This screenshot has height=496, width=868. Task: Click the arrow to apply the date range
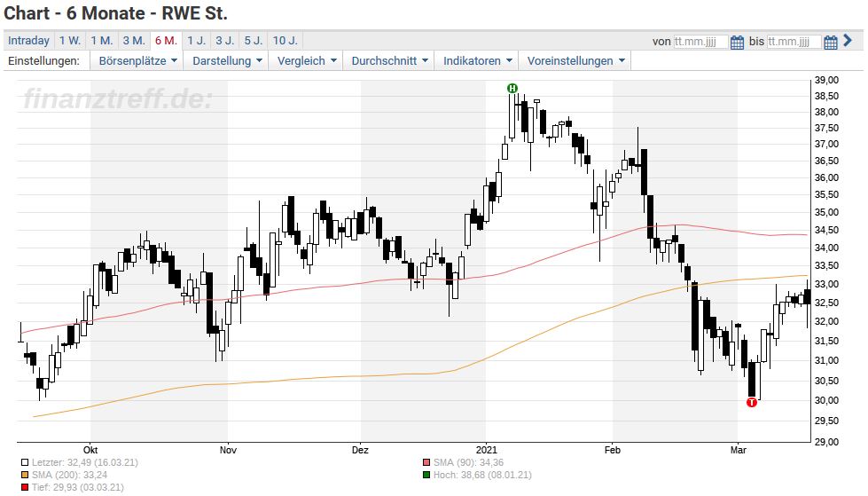pos(848,41)
